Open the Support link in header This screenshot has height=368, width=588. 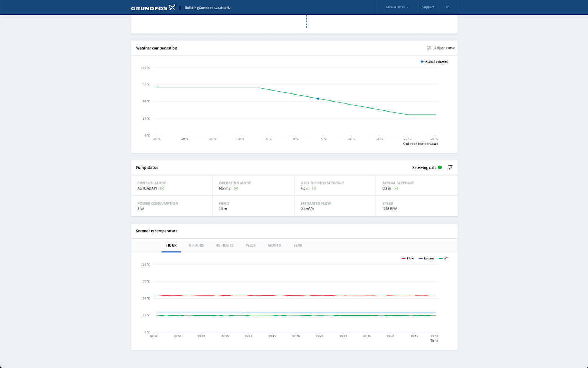point(428,7)
